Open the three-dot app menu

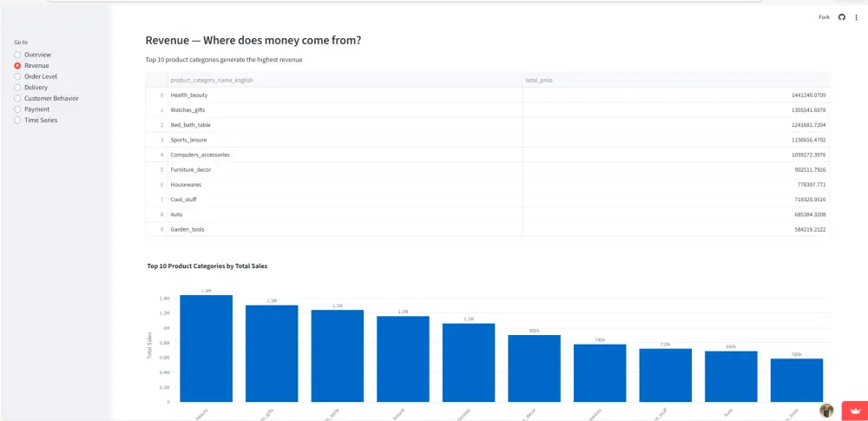pyautogui.click(x=857, y=17)
